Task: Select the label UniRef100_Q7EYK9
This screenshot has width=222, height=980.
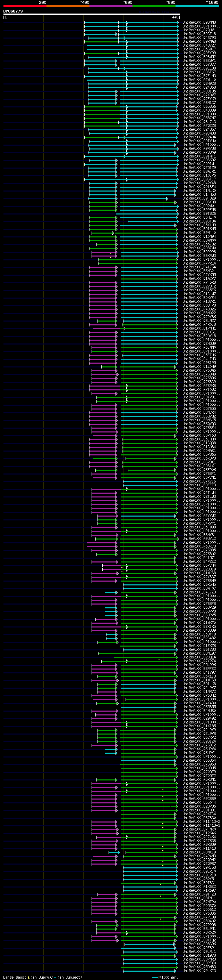Action: tap(199, 99)
